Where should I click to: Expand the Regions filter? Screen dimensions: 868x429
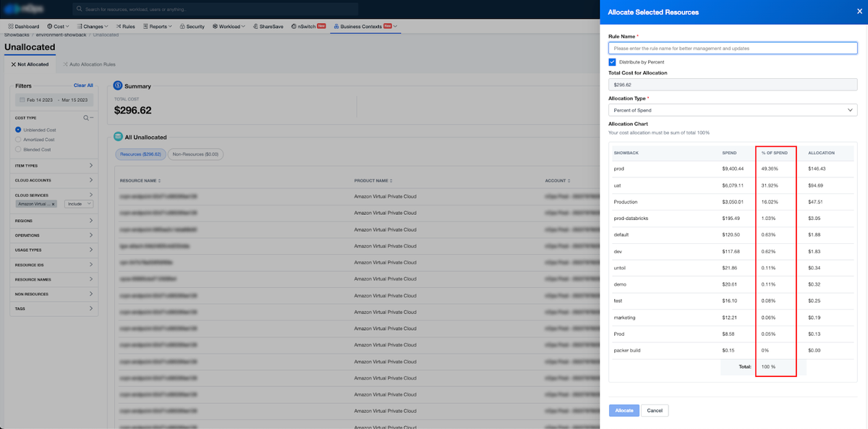(x=54, y=221)
